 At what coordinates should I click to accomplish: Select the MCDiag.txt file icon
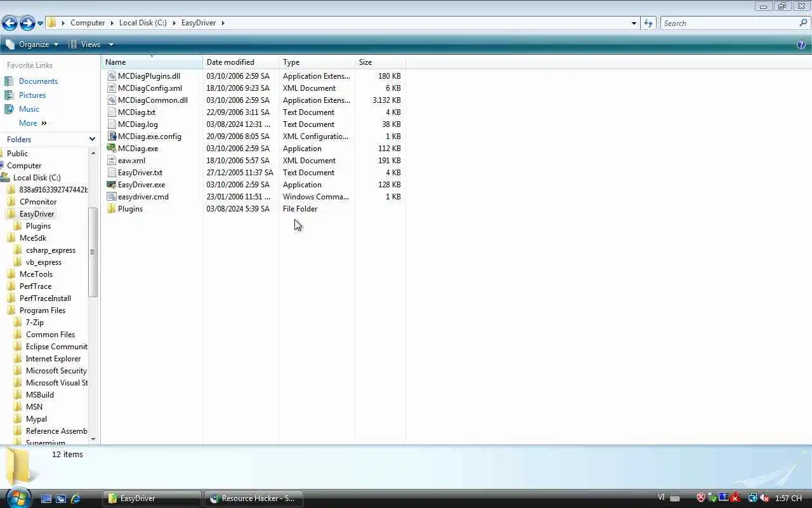112,112
